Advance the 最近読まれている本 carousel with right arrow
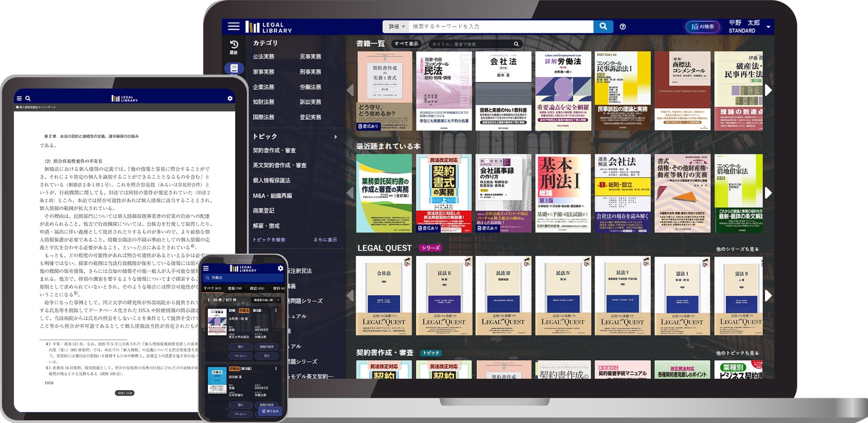Screen dimensions: 868x423 [x=769, y=193]
